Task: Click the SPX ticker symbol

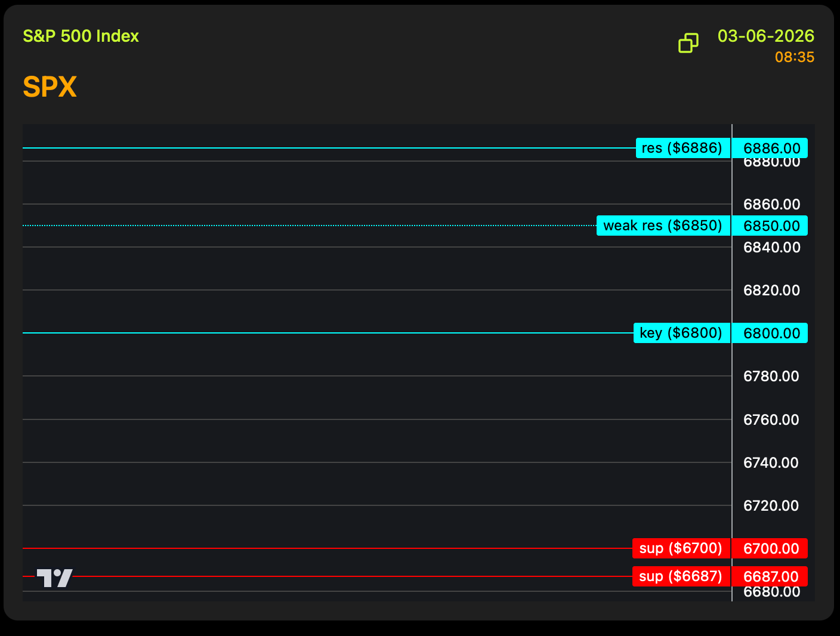Action: pyautogui.click(x=50, y=87)
